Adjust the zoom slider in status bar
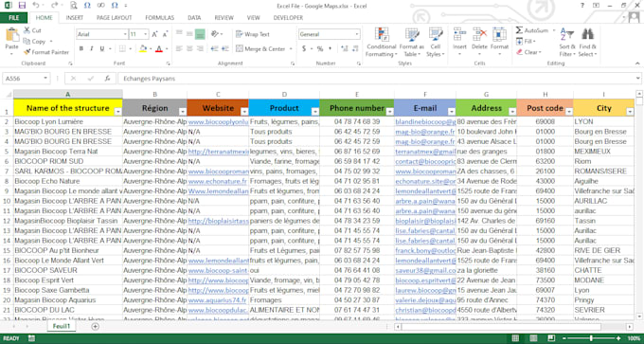Image resolution: width=644 pixels, height=344 pixels. [x=591, y=338]
